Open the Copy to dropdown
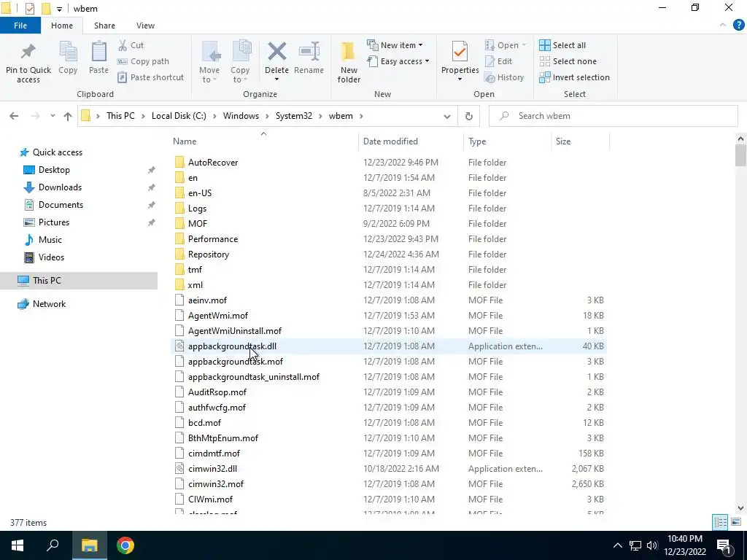 240,63
